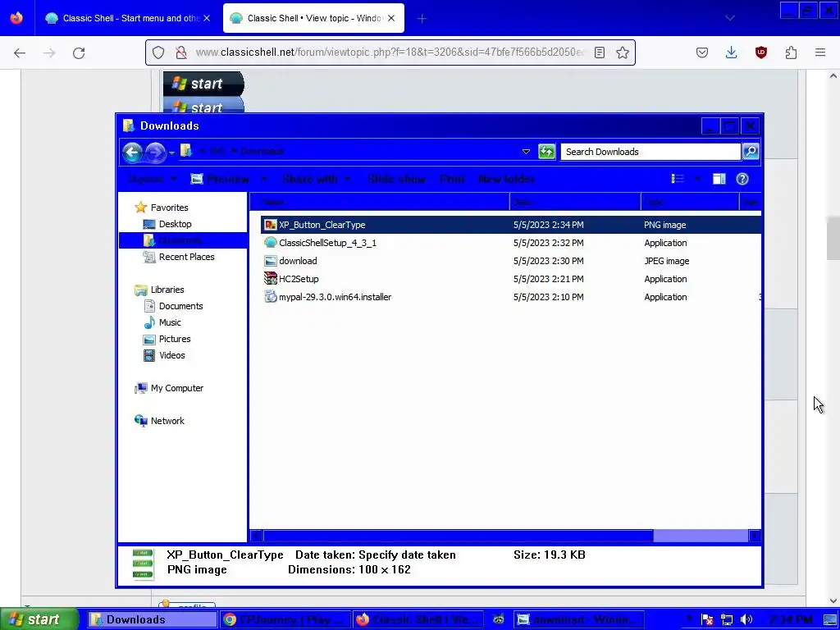
Task: Open the Share with menu
Action: click(317, 179)
